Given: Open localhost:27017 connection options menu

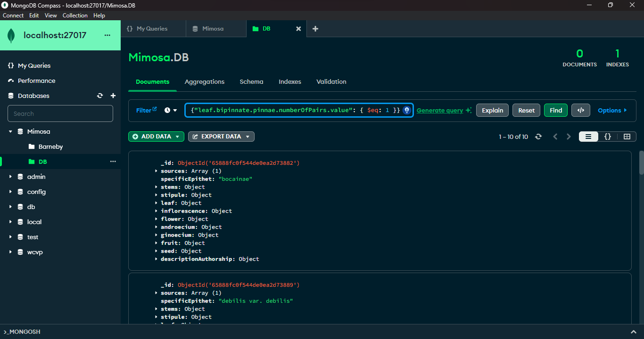Looking at the screenshot, I should [x=107, y=35].
